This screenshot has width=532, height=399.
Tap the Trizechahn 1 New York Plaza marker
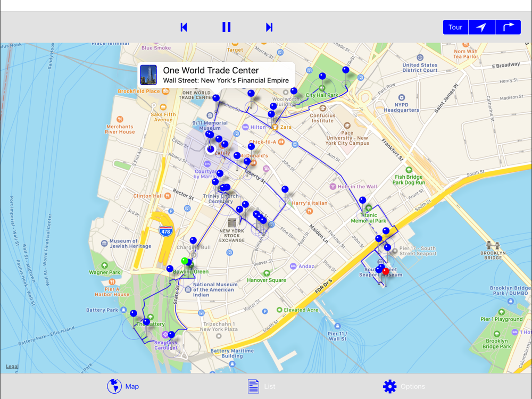[x=219, y=336]
